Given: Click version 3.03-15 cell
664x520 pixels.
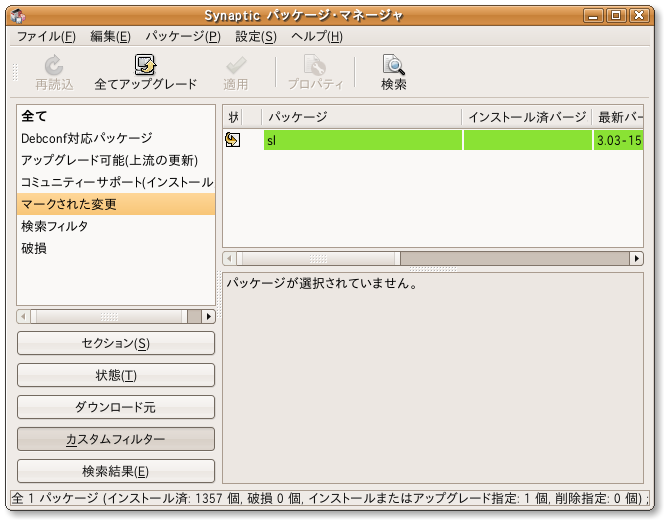Looking at the screenshot, I should [x=618, y=140].
